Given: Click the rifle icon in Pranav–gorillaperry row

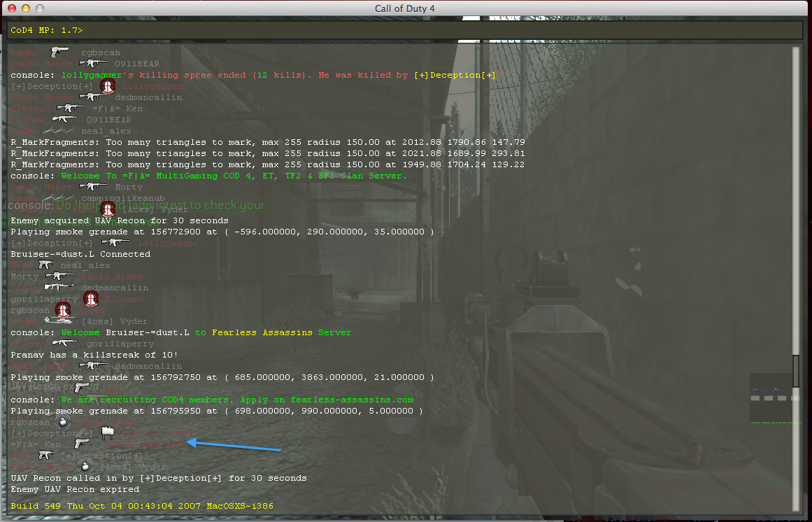Looking at the screenshot, I should tap(65, 344).
